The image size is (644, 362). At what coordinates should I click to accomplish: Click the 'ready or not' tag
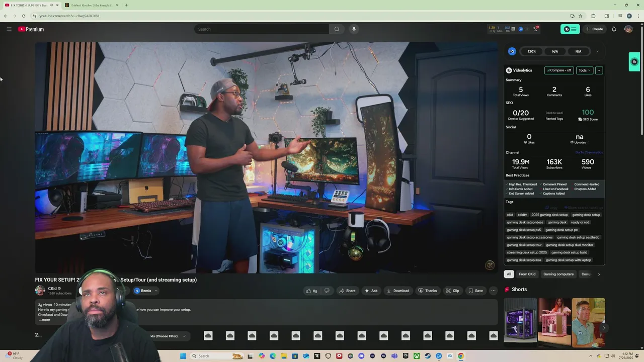(x=580, y=222)
